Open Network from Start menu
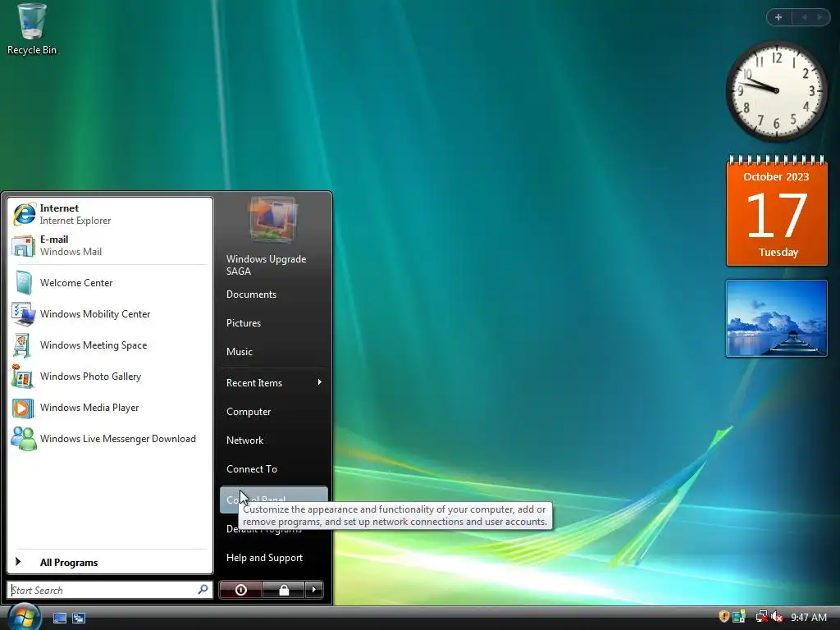Screen dimensions: 840x630 pyautogui.click(x=273, y=441)
